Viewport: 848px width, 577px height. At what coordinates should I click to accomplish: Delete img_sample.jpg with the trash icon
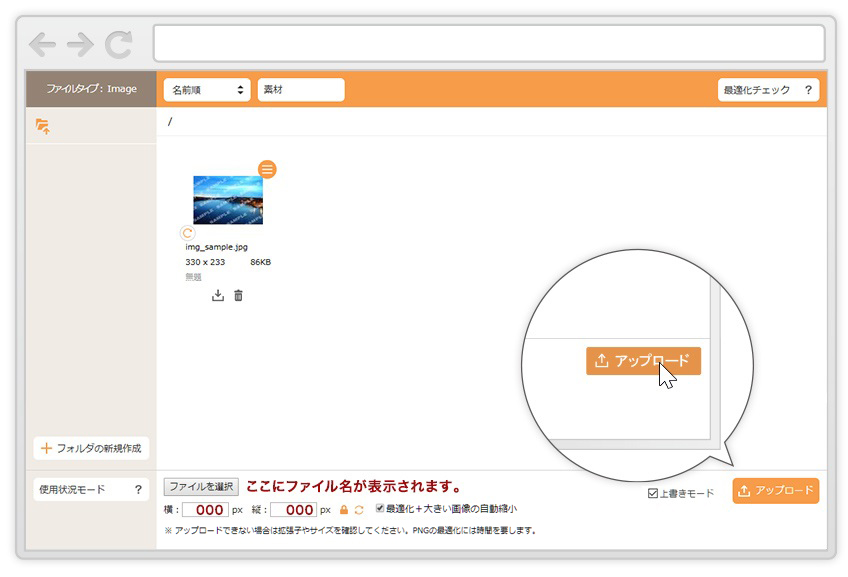point(238,295)
